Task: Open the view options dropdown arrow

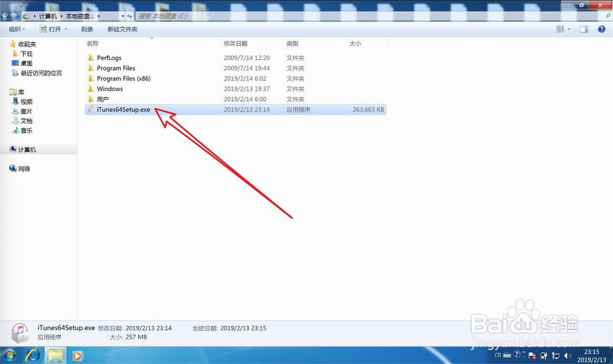Action: click(569, 29)
